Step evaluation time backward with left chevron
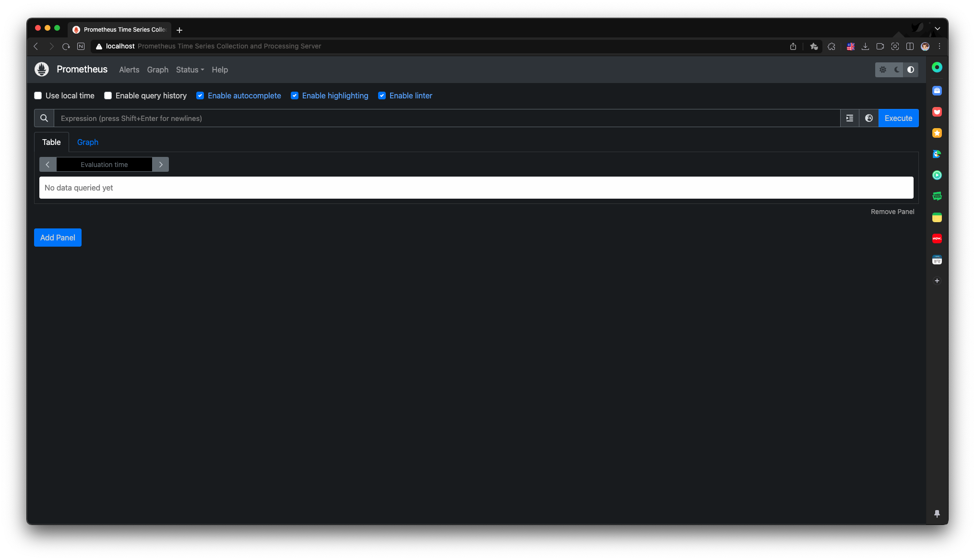 point(48,165)
